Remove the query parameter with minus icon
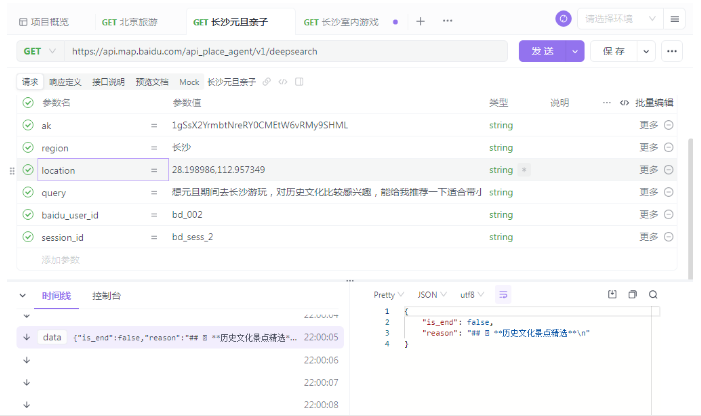 [669, 192]
